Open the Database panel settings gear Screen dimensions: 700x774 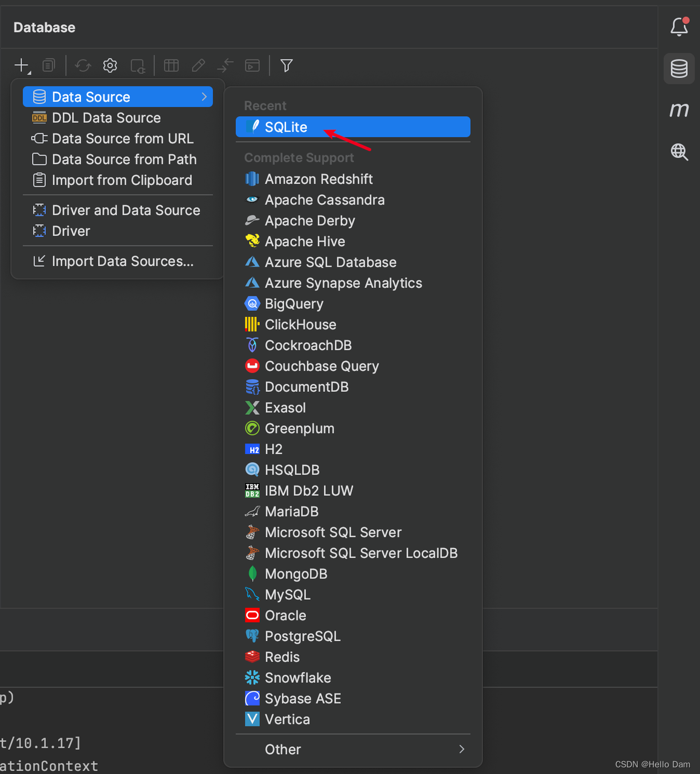(x=109, y=65)
